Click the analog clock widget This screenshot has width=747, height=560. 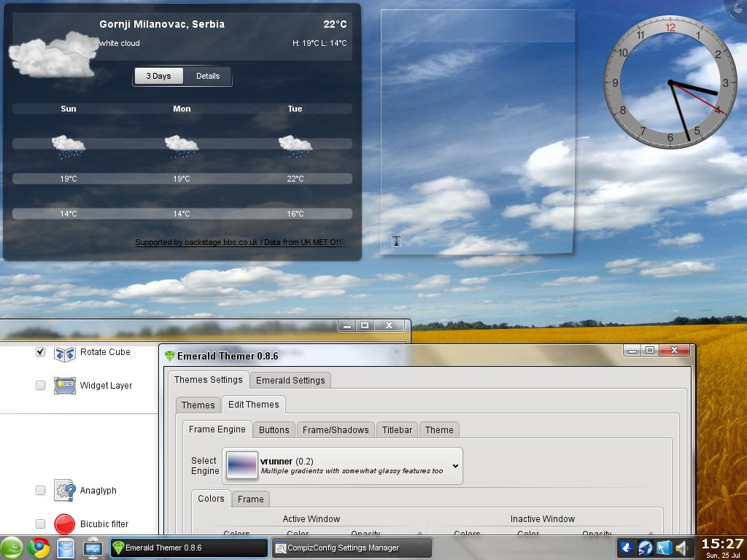[x=670, y=82]
